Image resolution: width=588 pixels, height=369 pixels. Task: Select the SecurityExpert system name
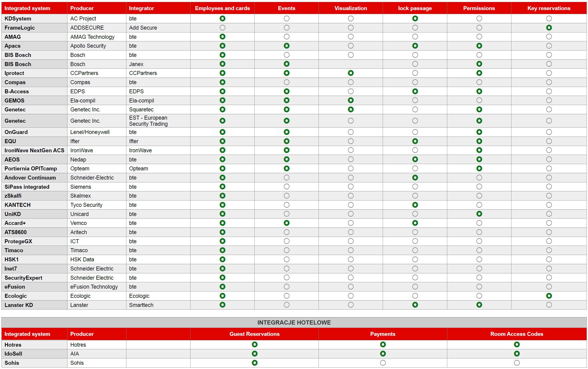[23, 278]
